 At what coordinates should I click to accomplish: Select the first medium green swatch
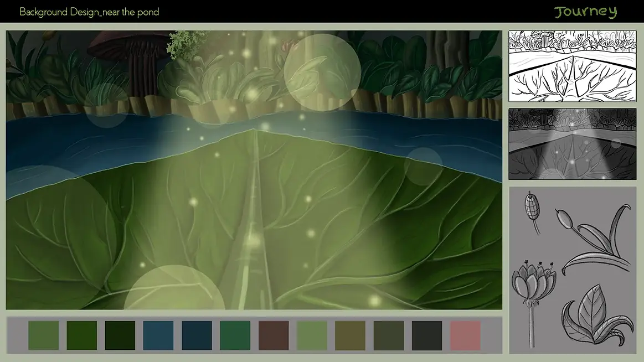(x=44, y=335)
